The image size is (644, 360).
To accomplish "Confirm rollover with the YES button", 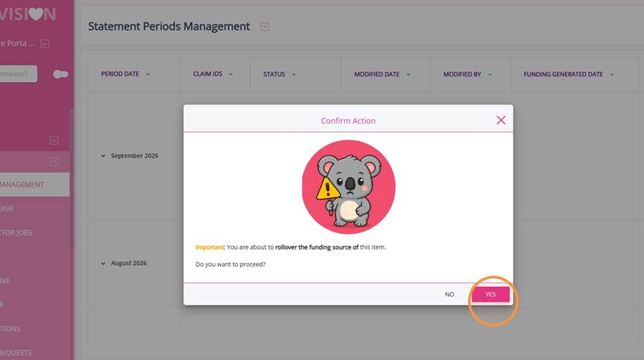I will pos(491,294).
